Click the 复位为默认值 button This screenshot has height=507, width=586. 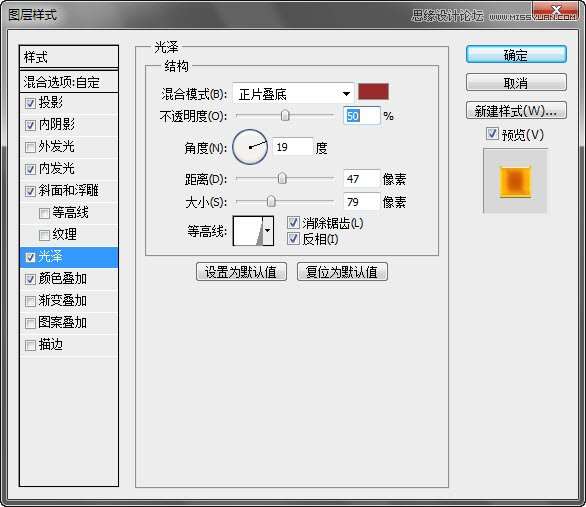coord(342,272)
